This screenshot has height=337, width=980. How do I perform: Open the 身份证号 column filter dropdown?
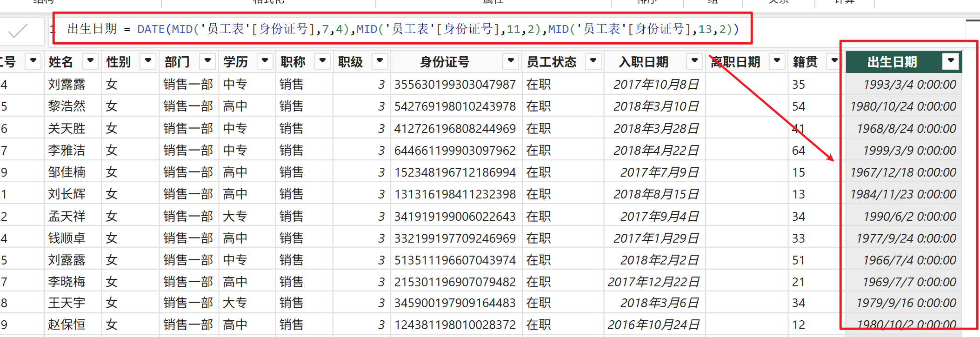pyautogui.click(x=511, y=61)
